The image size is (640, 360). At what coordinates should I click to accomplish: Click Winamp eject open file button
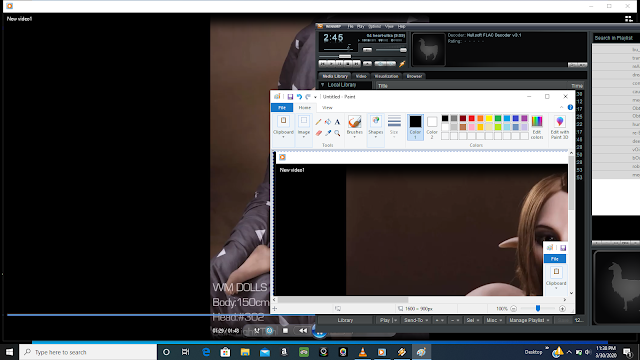(x=367, y=64)
